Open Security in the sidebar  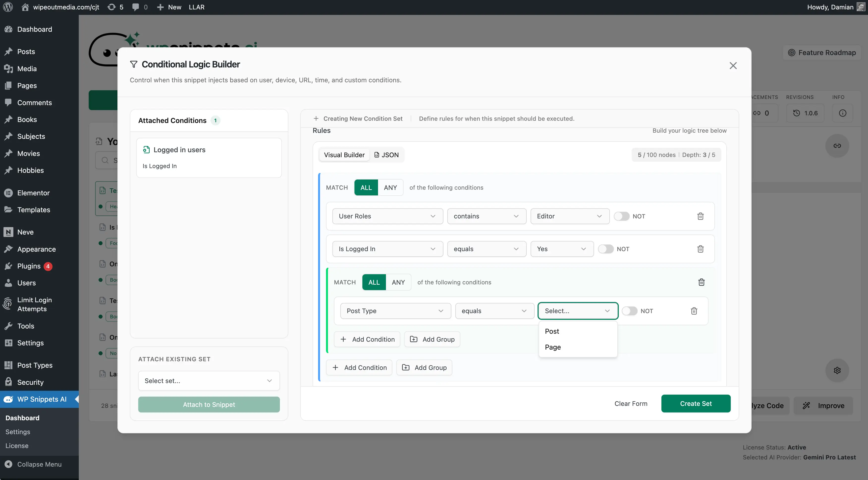point(30,382)
